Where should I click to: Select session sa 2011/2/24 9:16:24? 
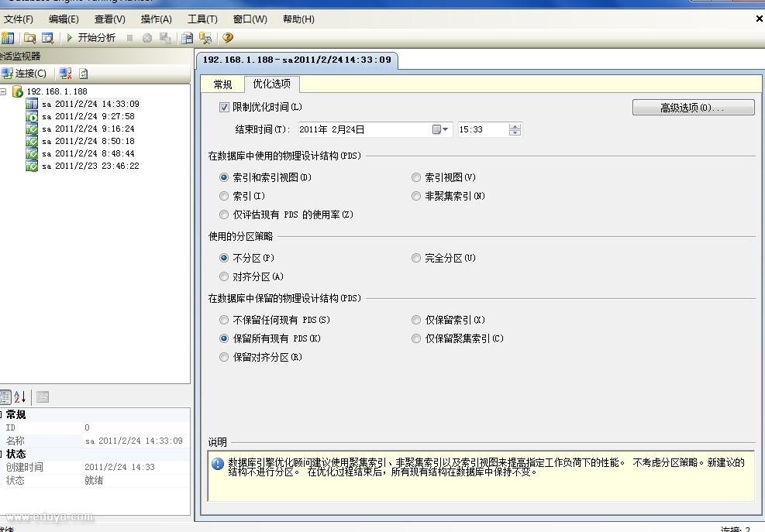tap(88, 129)
